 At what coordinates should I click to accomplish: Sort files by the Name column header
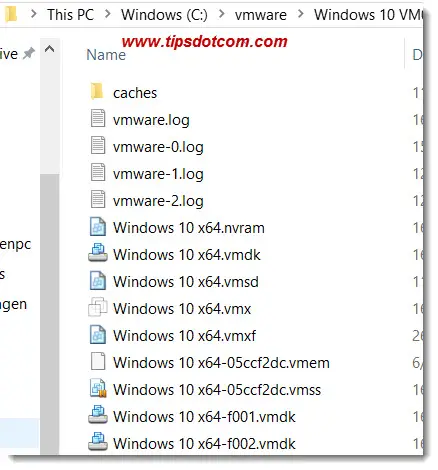(106, 55)
